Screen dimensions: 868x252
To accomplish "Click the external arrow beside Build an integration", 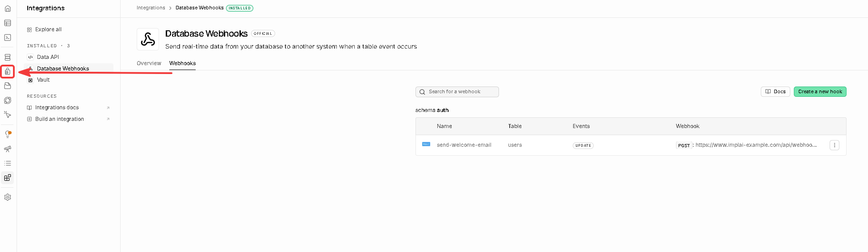I will click(108, 119).
